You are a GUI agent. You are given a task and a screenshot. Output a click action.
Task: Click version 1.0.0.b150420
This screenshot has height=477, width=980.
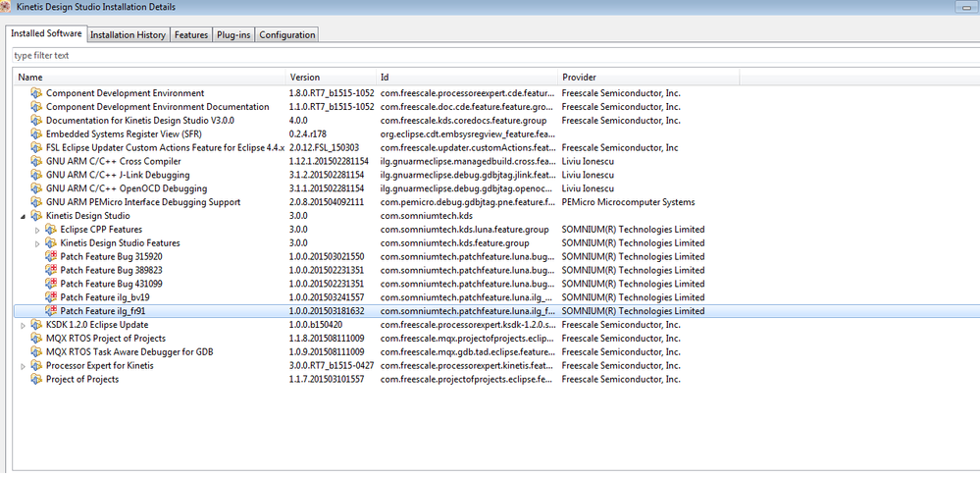316,325
